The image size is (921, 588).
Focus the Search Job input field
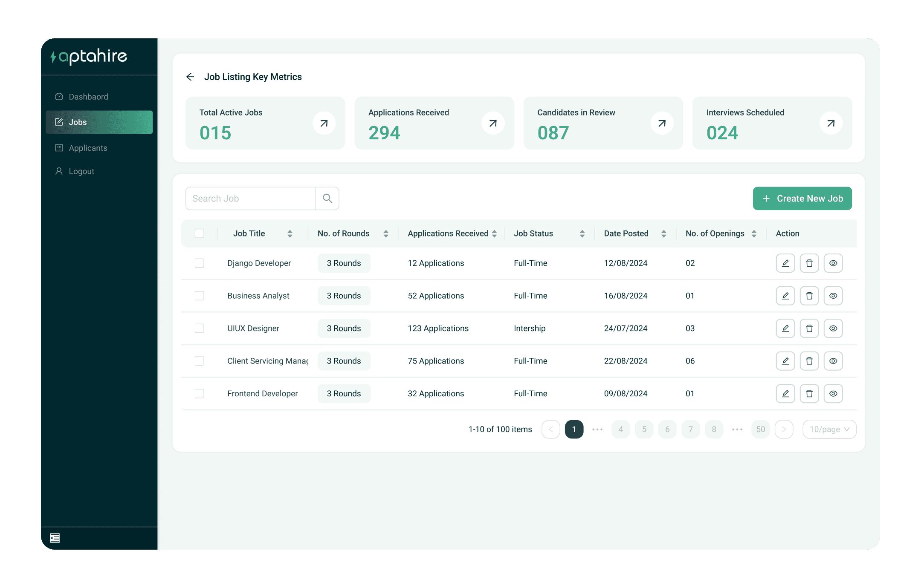pos(250,199)
